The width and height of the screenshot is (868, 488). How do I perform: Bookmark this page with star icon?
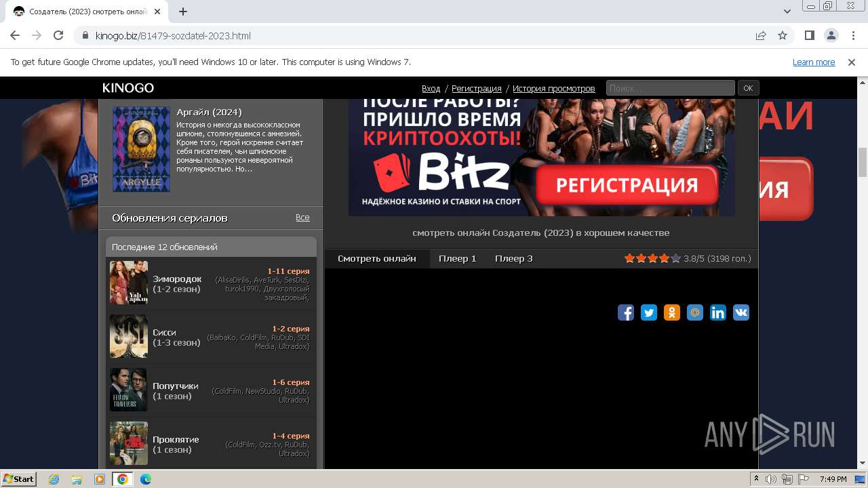pos(783,36)
